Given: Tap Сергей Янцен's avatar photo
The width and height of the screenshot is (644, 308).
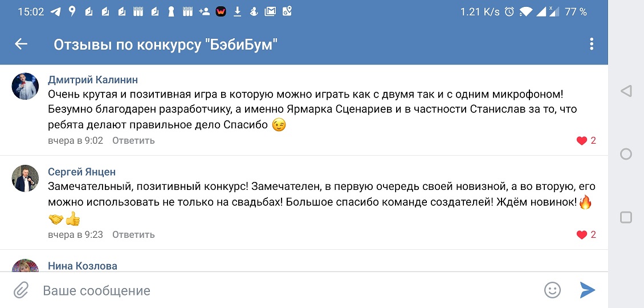Looking at the screenshot, I should click(x=26, y=179).
